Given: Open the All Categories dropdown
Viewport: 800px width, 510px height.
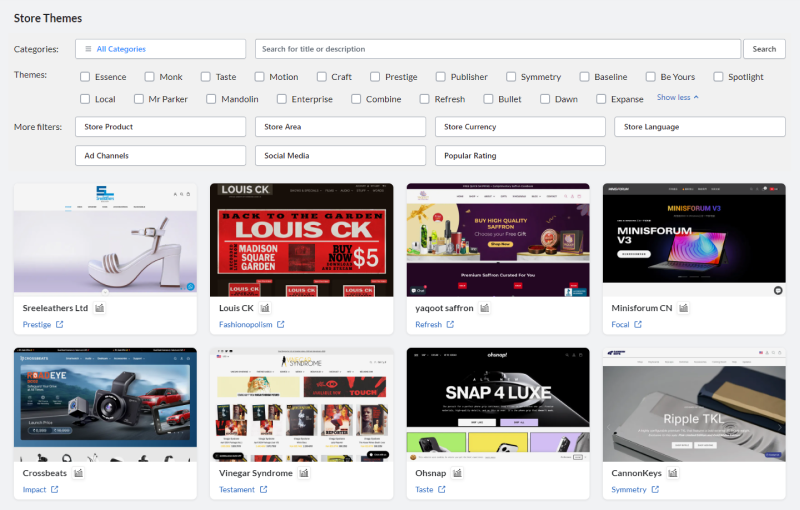Looking at the screenshot, I should [x=160, y=49].
